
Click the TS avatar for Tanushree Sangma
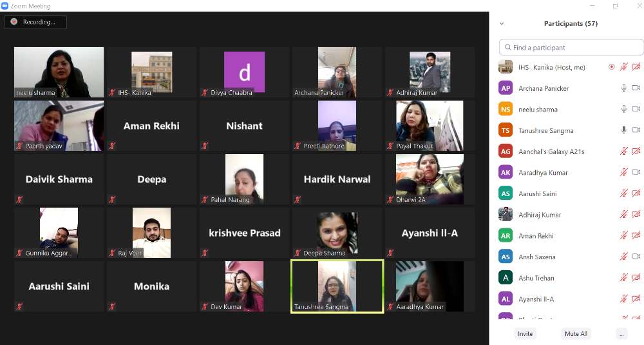(x=506, y=130)
